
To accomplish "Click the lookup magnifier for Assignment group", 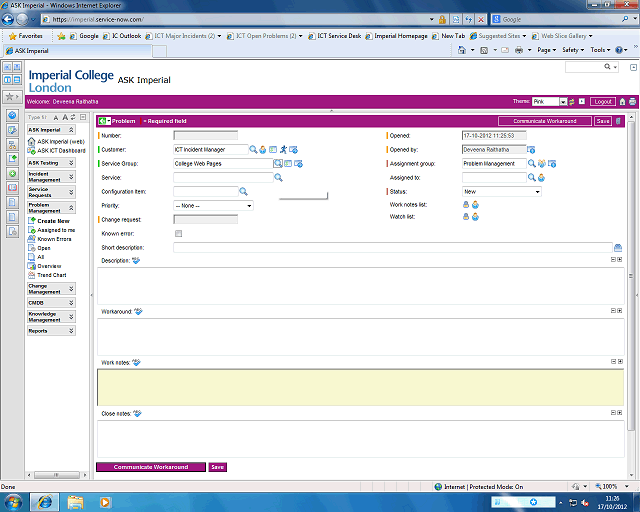I will 532,163.
